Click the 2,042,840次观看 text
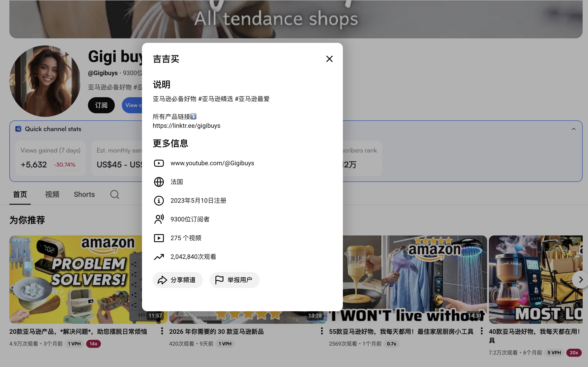 tap(193, 257)
